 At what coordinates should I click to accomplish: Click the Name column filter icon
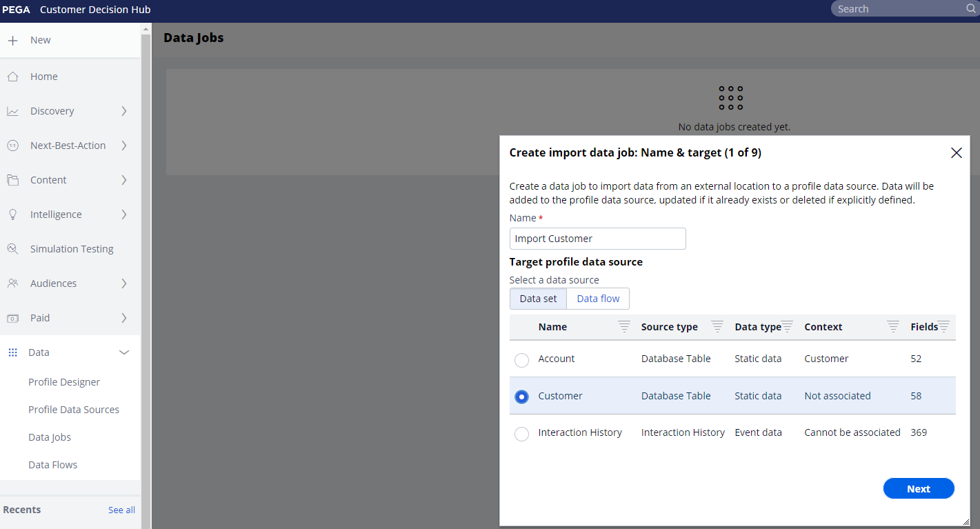click(x=624, y=327)
